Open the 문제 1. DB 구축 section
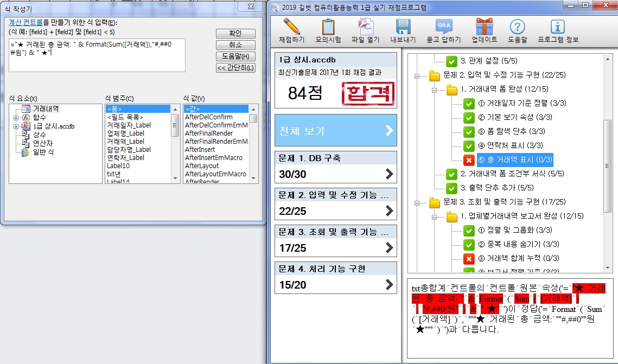 pos(335,167)
